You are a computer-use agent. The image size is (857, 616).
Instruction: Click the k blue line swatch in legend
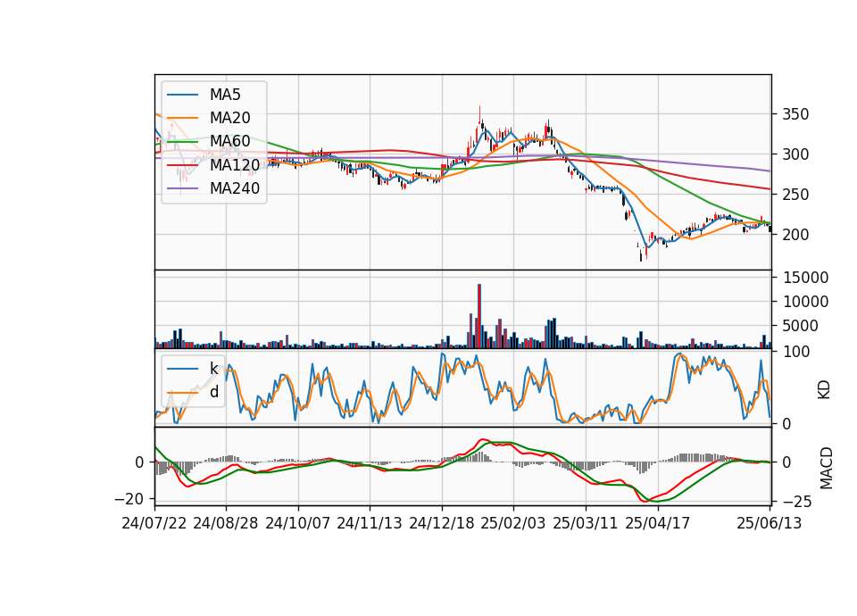pyautogui.click(x=182, y=369)
